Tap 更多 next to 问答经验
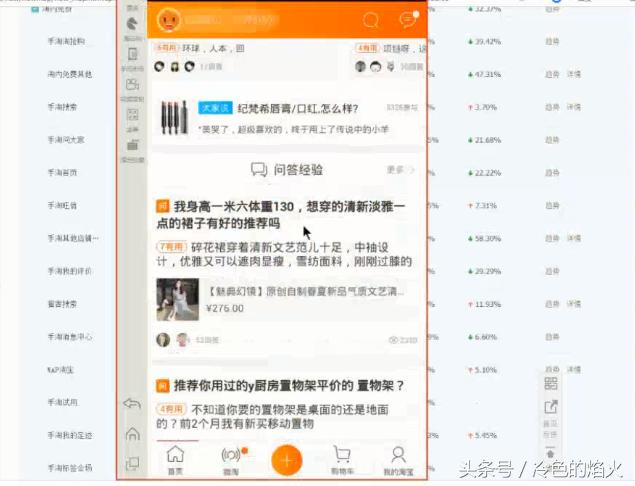The image size is (635, 486). click(x=401, y=169)
